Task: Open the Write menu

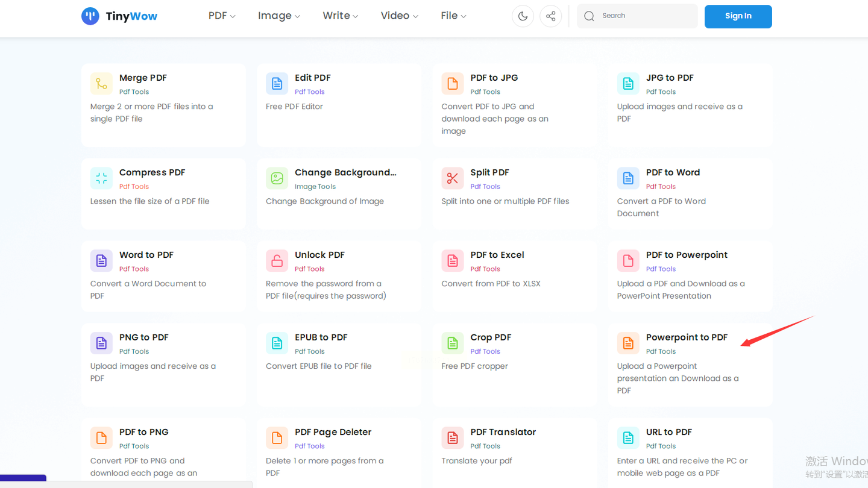Action: tap(340, 16)
